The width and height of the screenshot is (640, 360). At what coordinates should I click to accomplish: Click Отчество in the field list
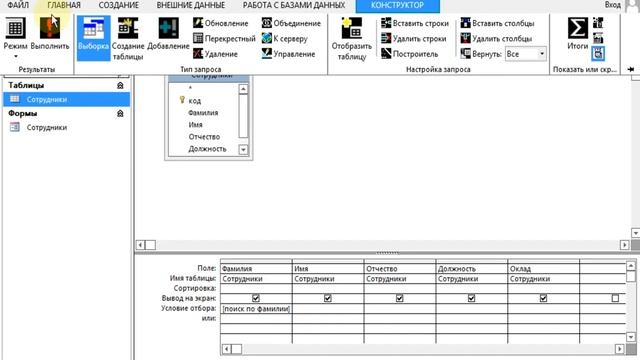click(x=204, y=137)
